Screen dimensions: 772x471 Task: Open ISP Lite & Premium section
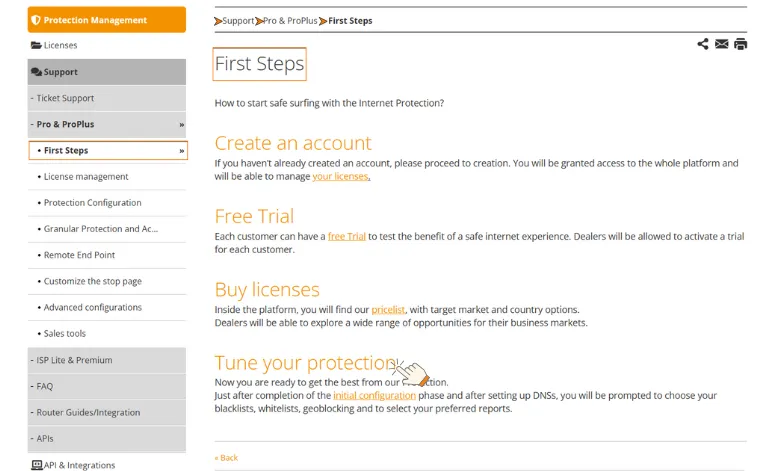click(x=107, y=360)
